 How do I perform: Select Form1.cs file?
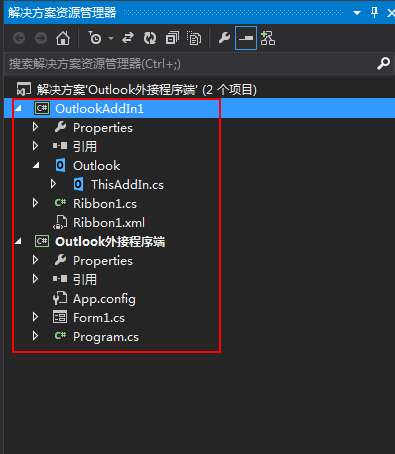click(99, 318)
